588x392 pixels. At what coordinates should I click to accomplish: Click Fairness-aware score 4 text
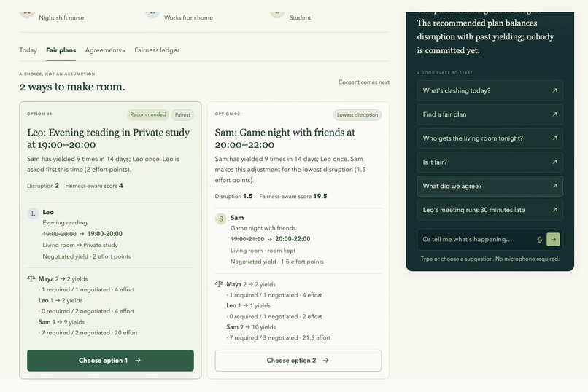coord(94,186)
